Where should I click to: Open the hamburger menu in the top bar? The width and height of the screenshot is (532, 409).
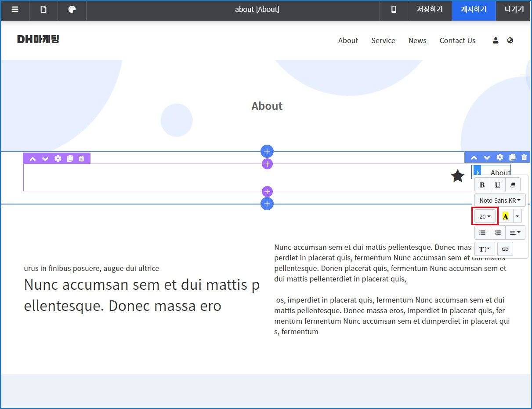(x=15, y=10)
